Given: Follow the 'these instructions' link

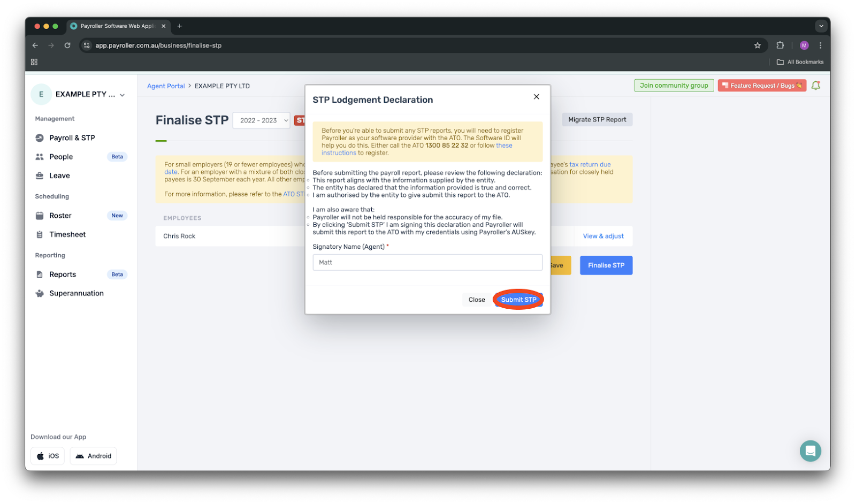Looking at the screenshot, I should pos(417,149).
